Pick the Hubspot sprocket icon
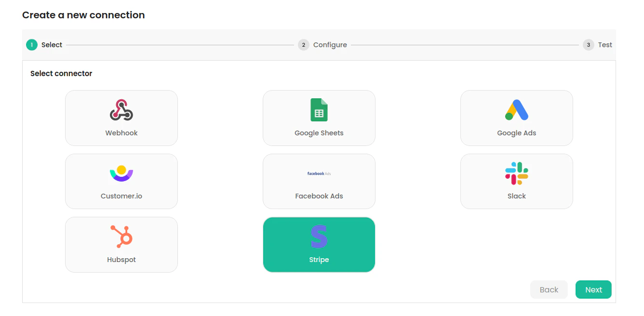 click(x=121, y=237)
